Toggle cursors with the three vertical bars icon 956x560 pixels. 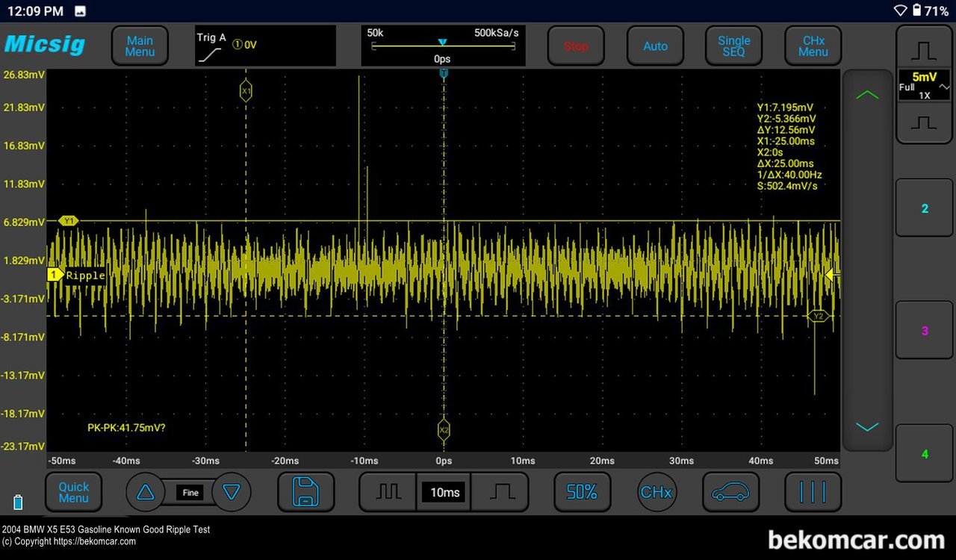[x=813, y=492]
